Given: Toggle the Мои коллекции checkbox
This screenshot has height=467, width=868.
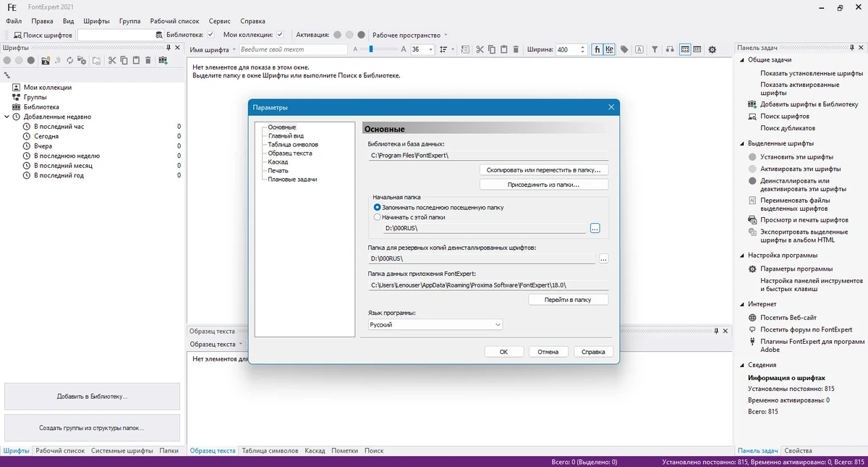Looking at the screenshot, I should pyautogui.click(x=280, y=34).
